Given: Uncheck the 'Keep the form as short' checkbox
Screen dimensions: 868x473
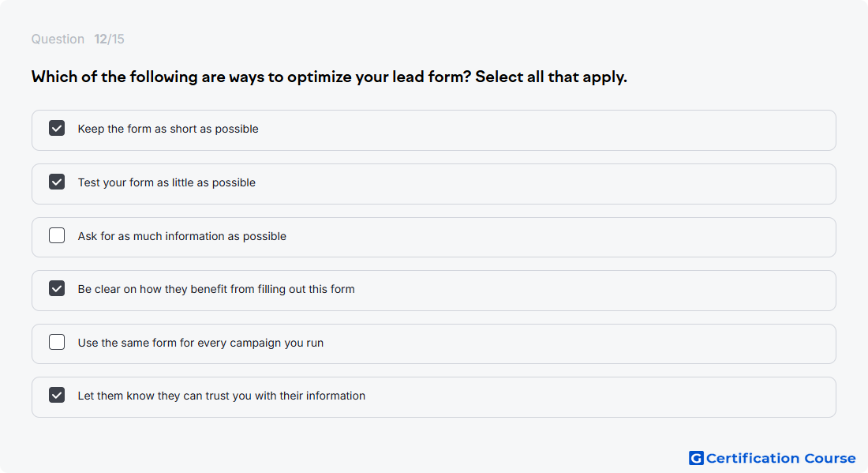Looking at the screenshot, I should pyautogui.click(x=57, y=128).
